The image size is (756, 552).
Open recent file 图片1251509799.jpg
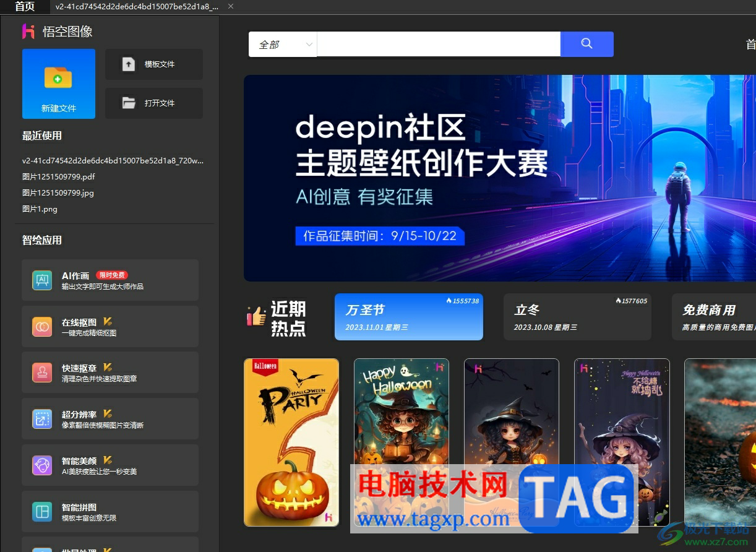tap(58, 192)
